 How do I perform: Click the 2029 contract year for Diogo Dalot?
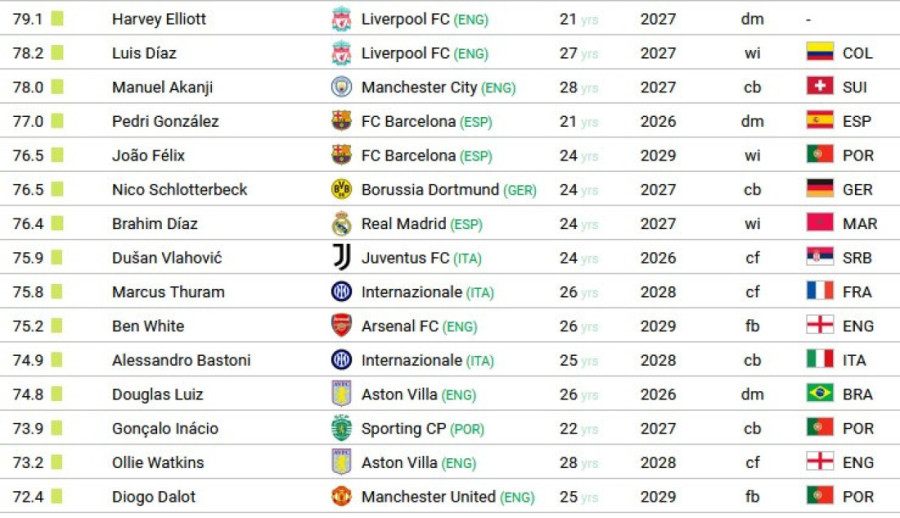pos(658,497)
